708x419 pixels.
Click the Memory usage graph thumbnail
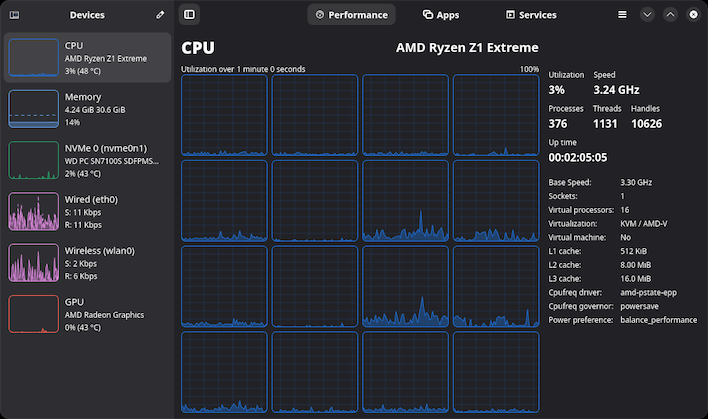(34, 109)
